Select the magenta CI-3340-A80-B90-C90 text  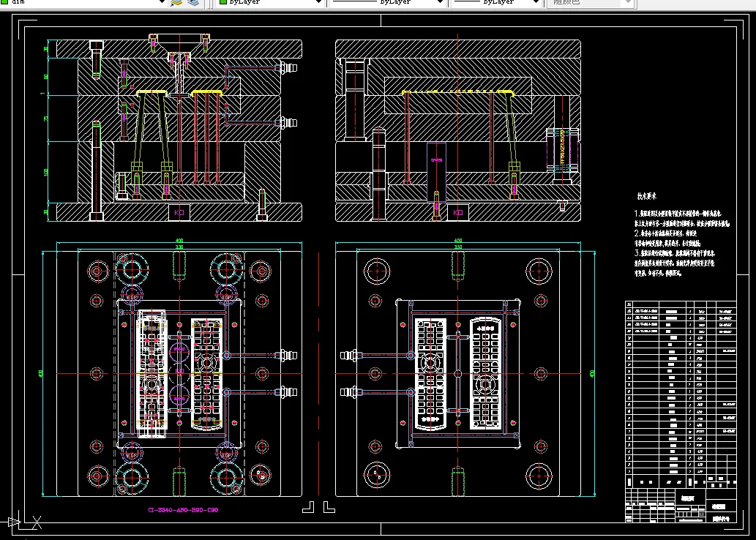(x=183, y=509)
